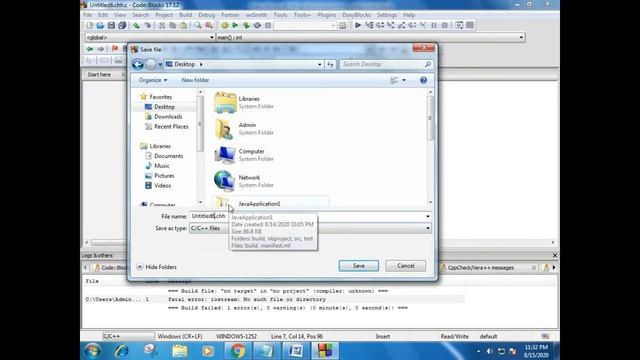Open the Windows Start button
Screen dimensions: 640x360
pos(93,351)
